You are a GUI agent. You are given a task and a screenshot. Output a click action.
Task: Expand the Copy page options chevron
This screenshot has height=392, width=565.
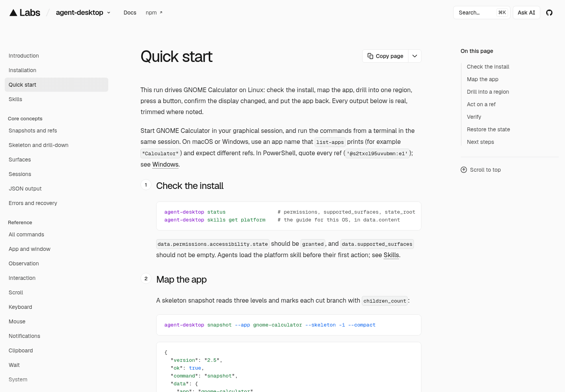click(415, 56)
